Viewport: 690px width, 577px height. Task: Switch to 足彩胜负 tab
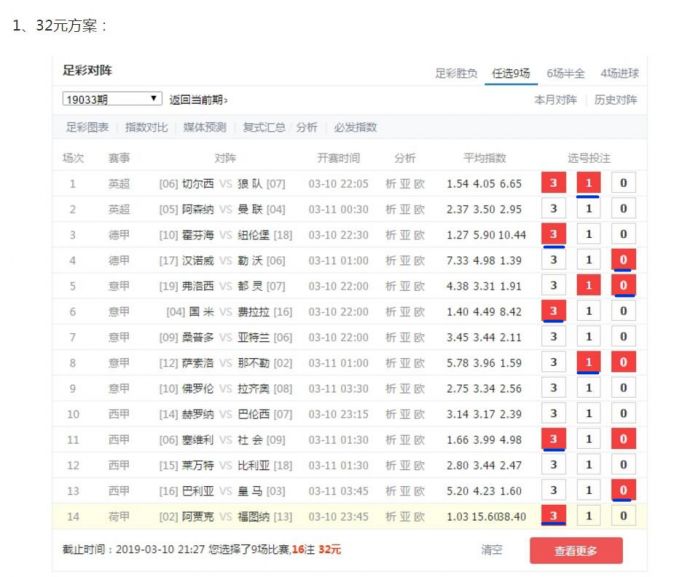455,73
